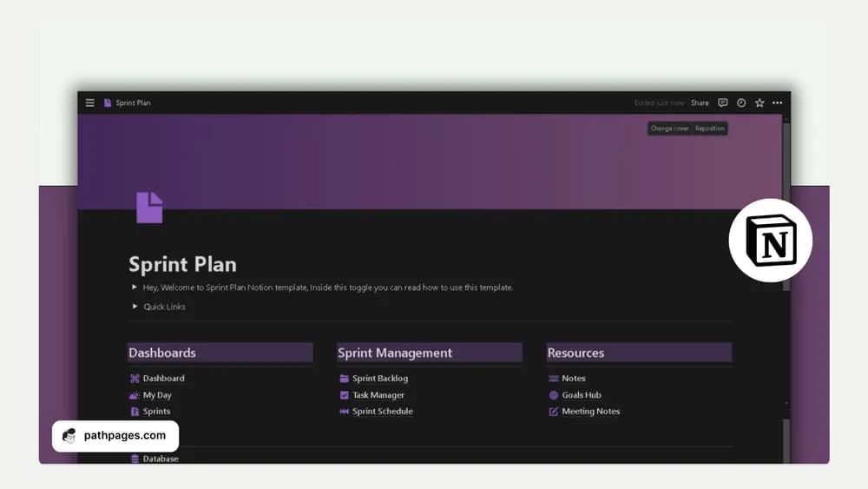Click the Database stack icon
Image resolution: width=868 pixels, height=489 pixels.
pyautogui.click(x=135, y=459)
